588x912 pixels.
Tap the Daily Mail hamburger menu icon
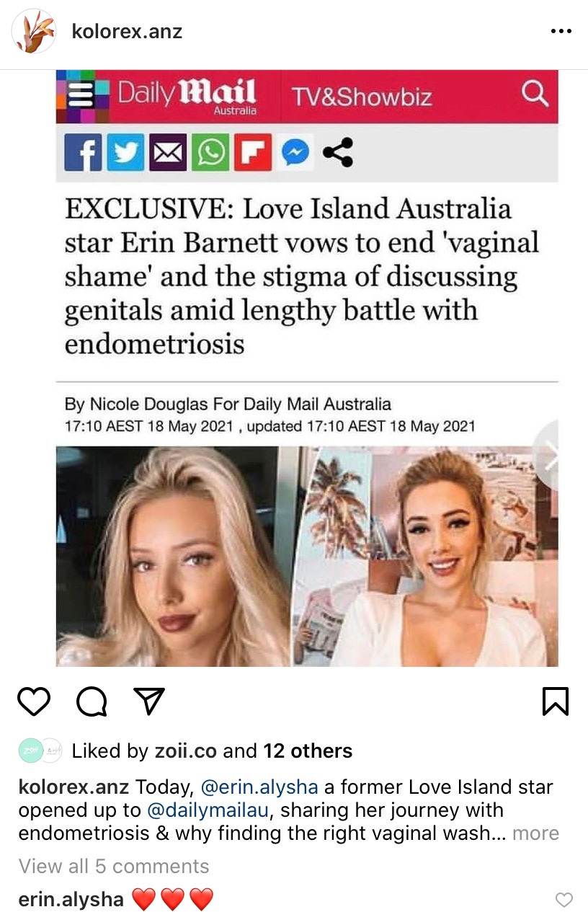point(82,97)
